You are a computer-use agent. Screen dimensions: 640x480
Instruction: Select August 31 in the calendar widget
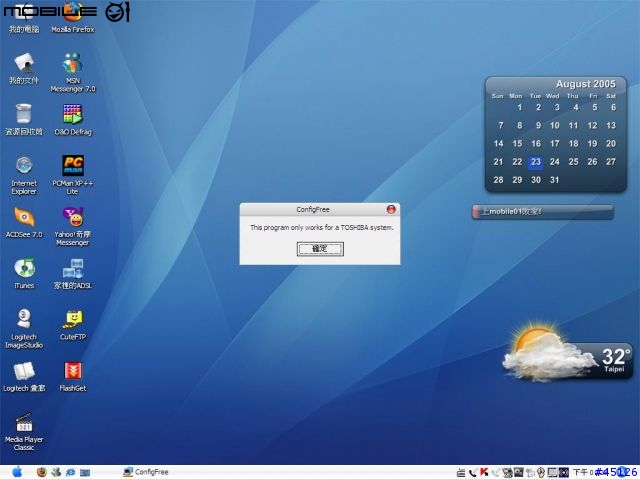click(x=554, y=180)
